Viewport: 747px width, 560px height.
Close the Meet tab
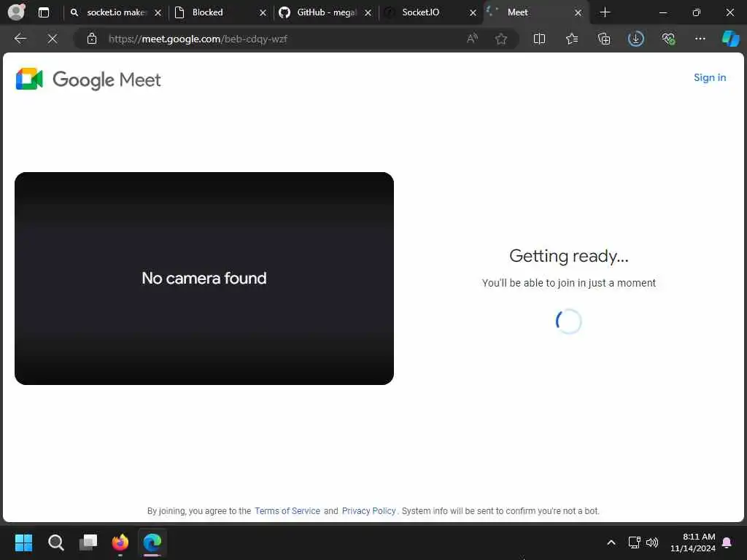coord(578,13)
